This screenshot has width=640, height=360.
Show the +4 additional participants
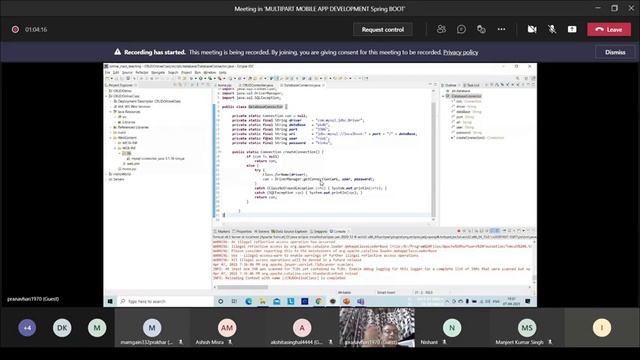point(27,327)
